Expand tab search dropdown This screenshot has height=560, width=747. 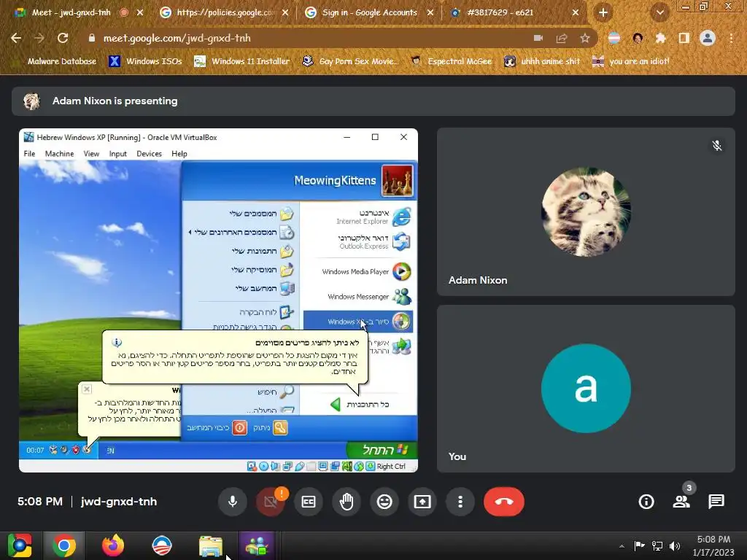point(659,13)
